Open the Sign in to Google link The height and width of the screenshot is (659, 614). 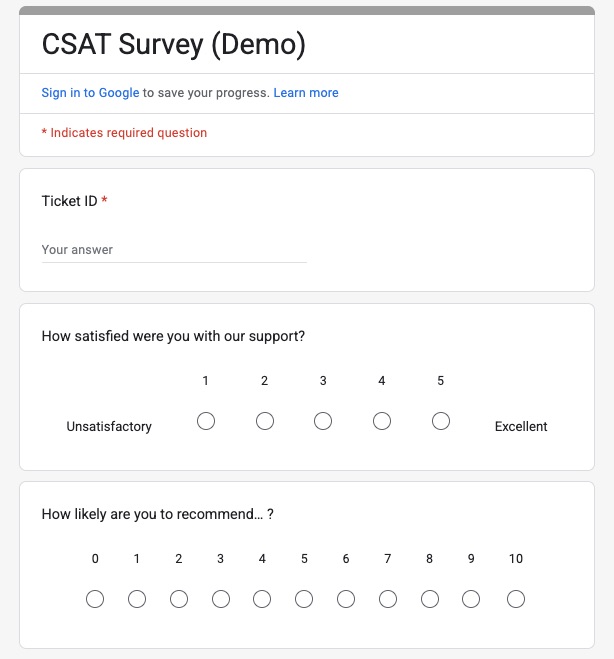(x=90, y=93)
